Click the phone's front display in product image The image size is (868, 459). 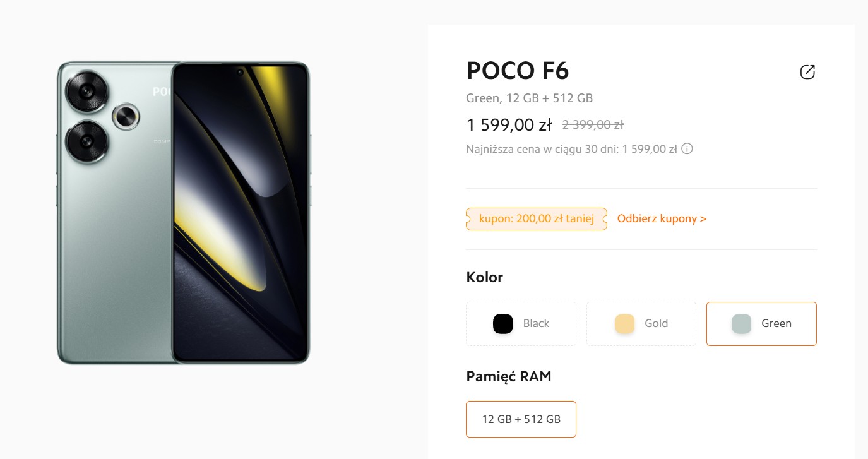click(241, 213)
